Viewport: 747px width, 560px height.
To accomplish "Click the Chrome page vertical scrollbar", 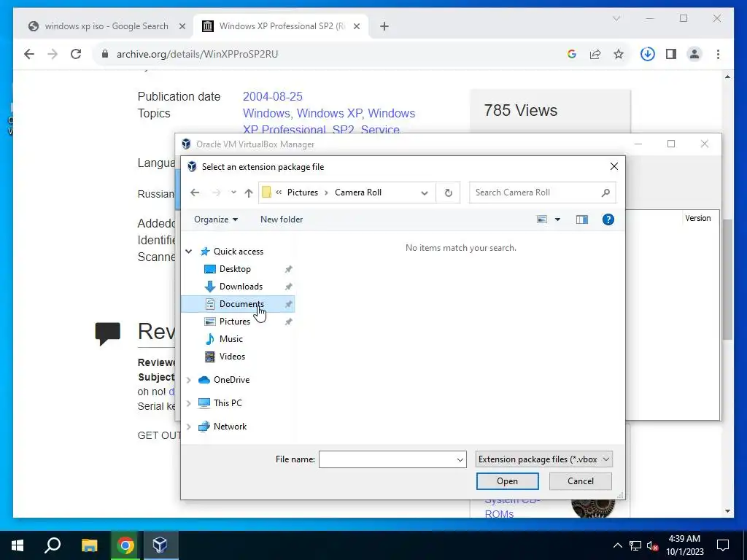I will [x=727, y=279].
